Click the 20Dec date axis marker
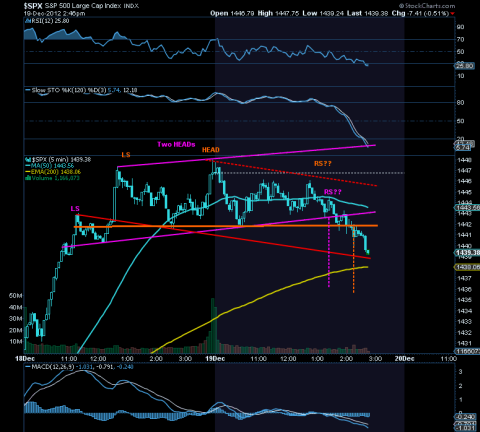480x432 pixels. tap(404, 359)
